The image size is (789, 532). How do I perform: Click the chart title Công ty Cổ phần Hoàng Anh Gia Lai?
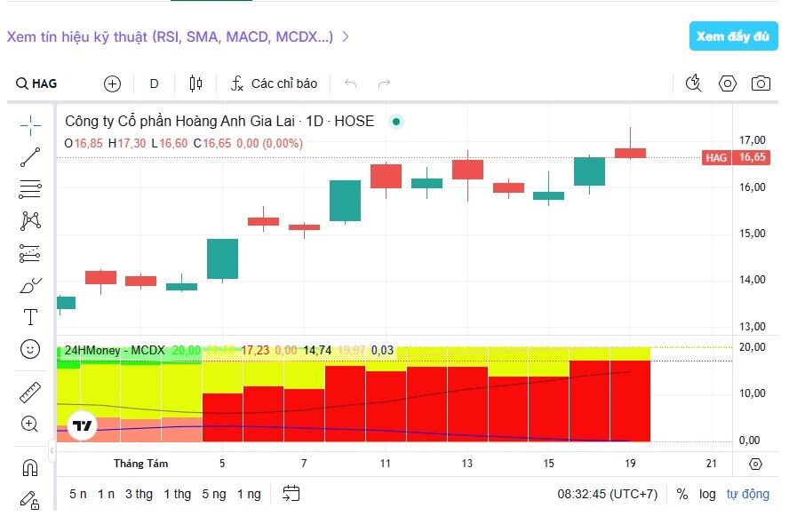coord(179,121)
